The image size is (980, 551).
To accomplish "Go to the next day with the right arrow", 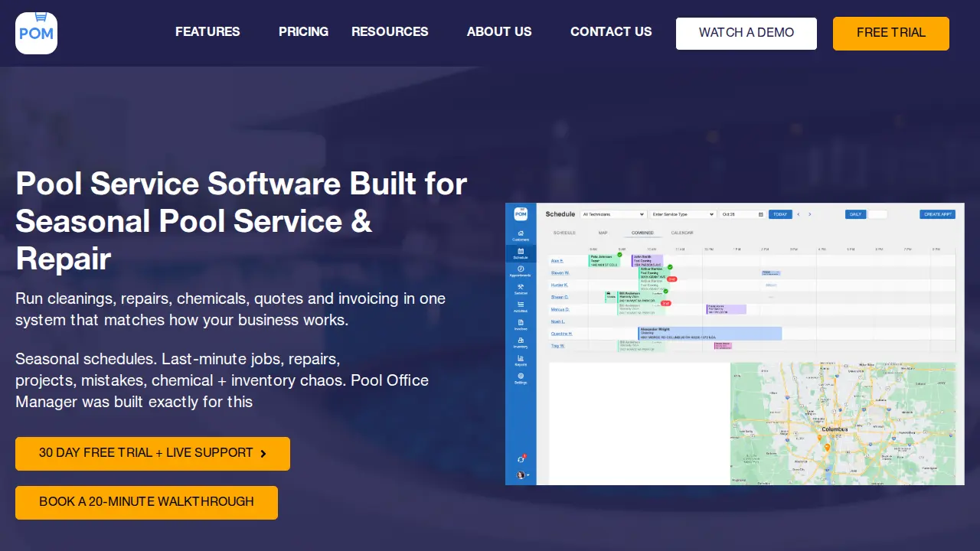I will 810,214.
